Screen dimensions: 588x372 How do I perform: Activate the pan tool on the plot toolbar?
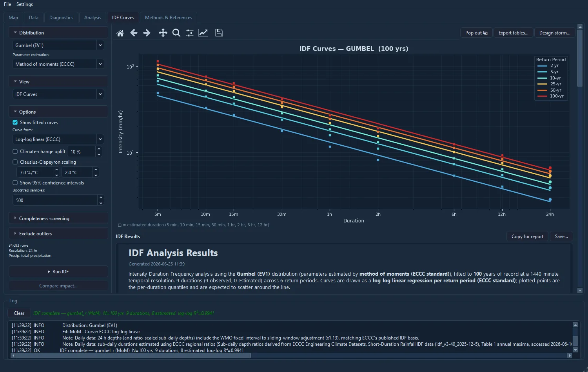(x=163, y=33)
